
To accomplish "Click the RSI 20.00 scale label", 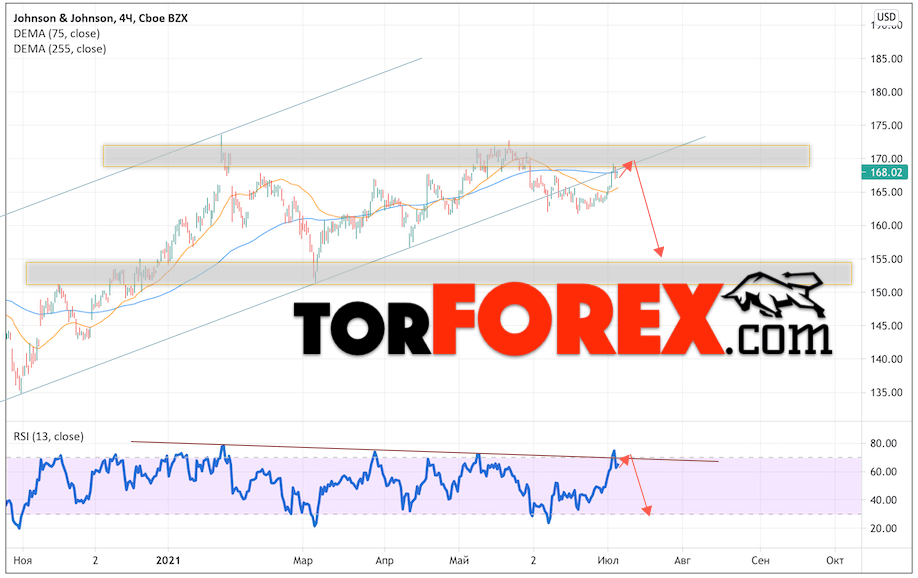I will pyautogui.click(x=883, y=528).
